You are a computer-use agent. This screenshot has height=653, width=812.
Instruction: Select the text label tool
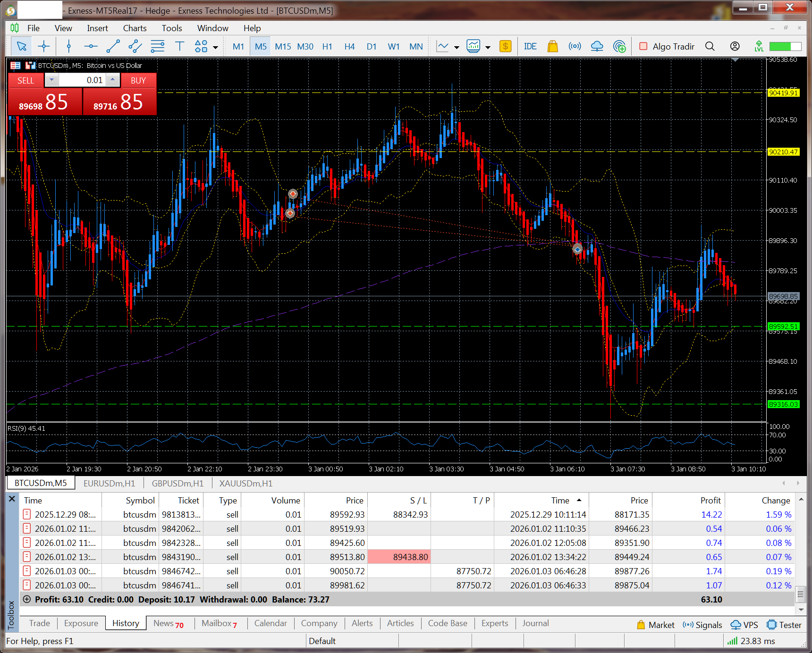point(179,46)
